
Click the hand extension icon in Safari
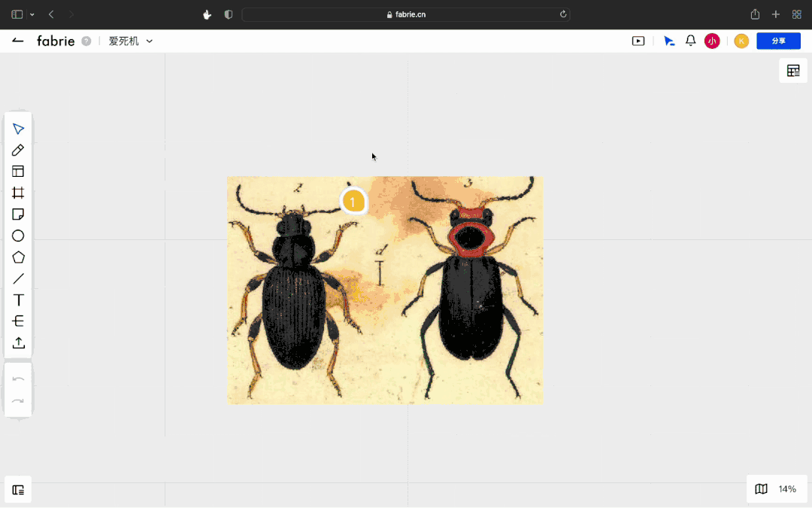tap(208, 14)
